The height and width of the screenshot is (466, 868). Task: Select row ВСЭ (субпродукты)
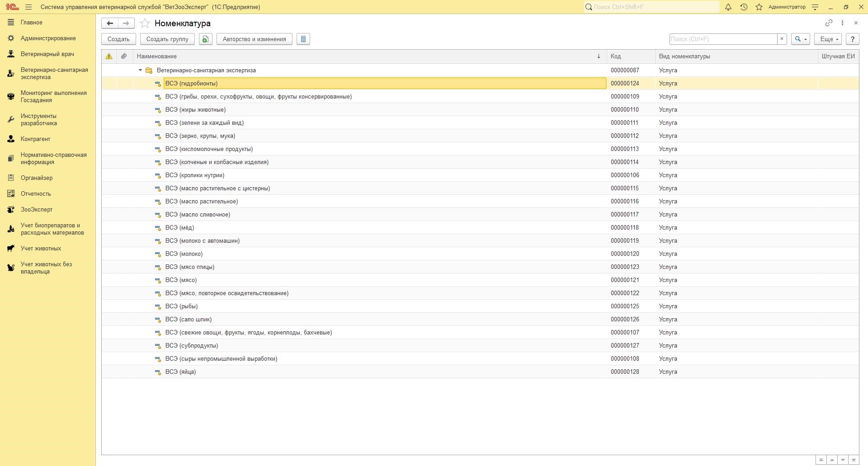480,346
